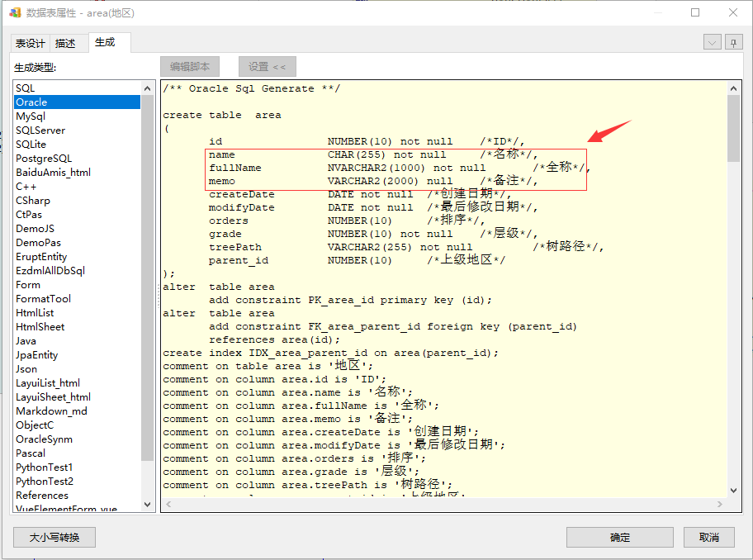Select FormatTool entry
Viewport: 753px width, 560px height.
(x=78, y=298)
